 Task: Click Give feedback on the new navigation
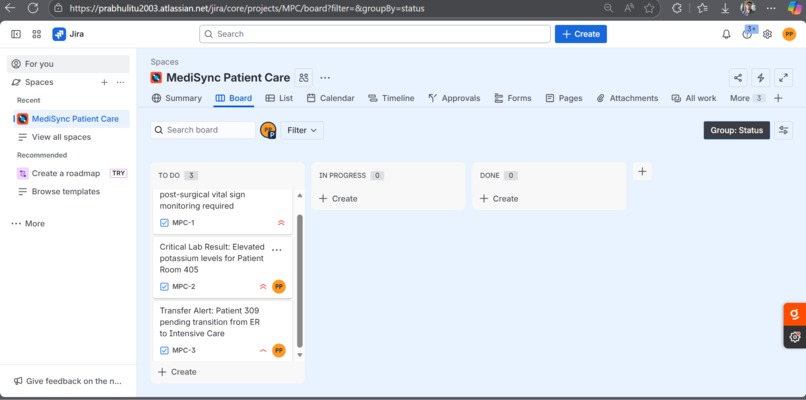pyautogui.click(x=68, y=381)
